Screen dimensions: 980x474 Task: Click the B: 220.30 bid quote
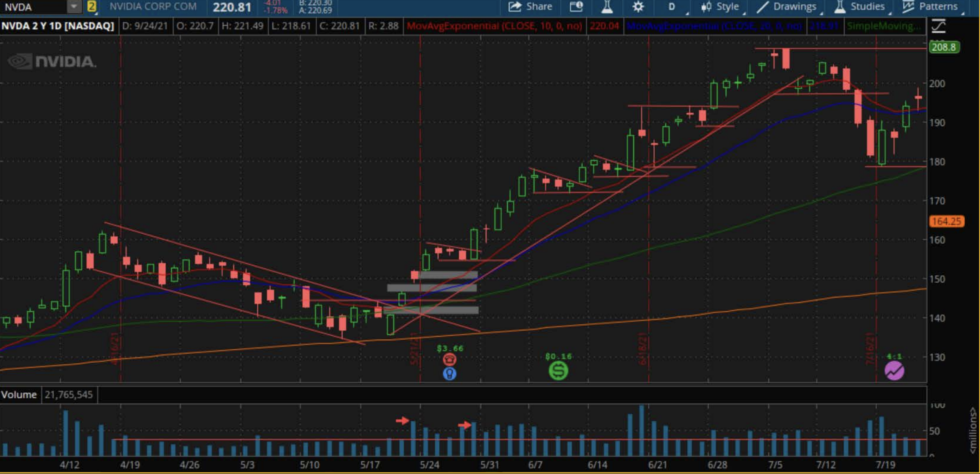click(x=315, y=3)
